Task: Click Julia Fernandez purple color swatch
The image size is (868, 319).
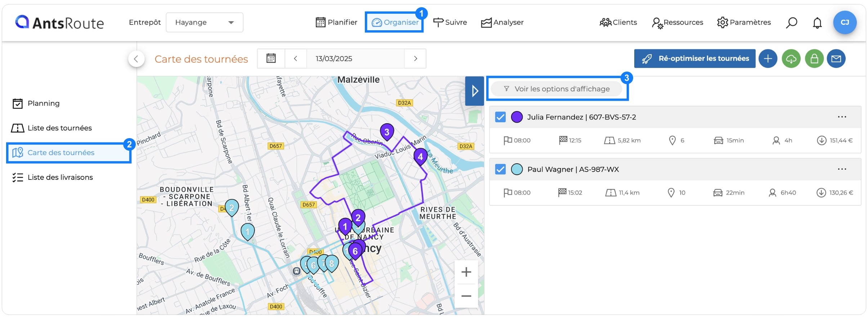Action: tap(517, 117)
